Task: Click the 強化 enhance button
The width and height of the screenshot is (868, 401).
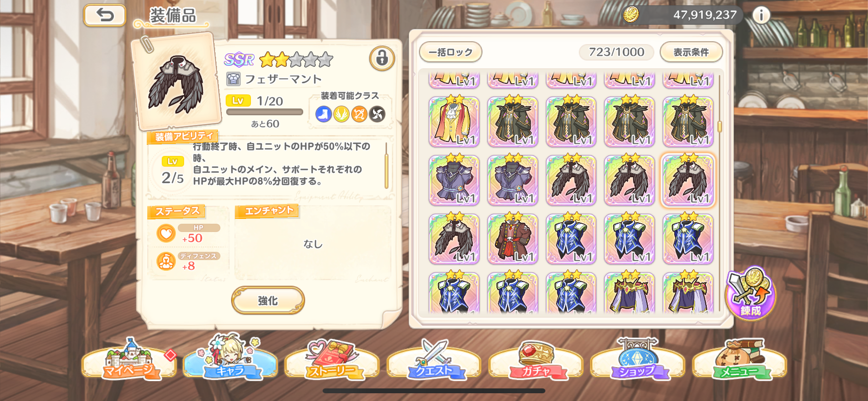Action: point(268,301)
